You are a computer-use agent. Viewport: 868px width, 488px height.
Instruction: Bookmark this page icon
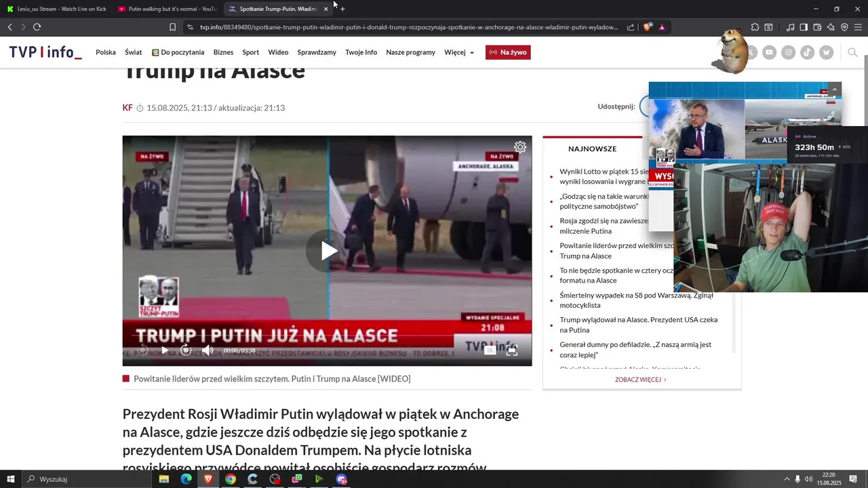pyautogui.click(x=172, y=27)
